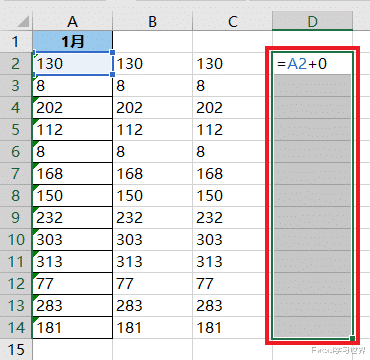Click cell A9 containing 232
This screenshot has width=370, height=360.
[x=72, y=217]
